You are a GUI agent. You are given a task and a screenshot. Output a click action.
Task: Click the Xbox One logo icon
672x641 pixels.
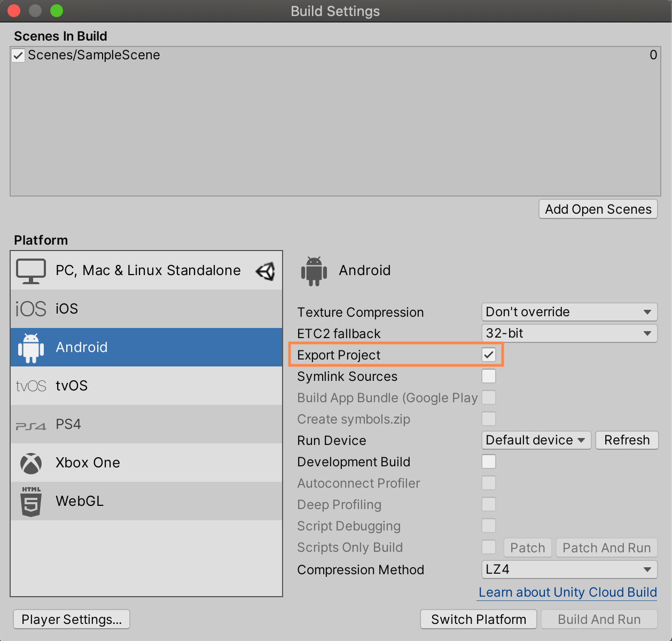[x=31, y=463]
